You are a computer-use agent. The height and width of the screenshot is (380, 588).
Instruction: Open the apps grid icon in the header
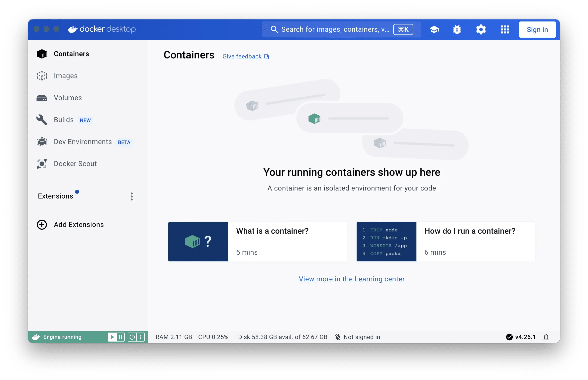[505, 29]
